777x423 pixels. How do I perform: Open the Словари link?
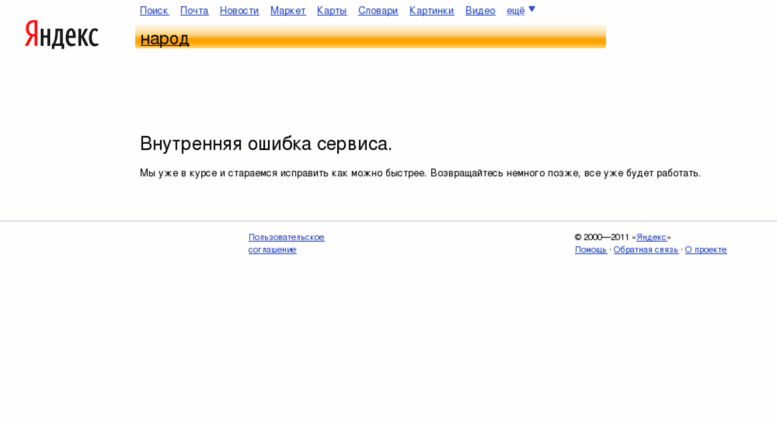click(x=378, y=11)
